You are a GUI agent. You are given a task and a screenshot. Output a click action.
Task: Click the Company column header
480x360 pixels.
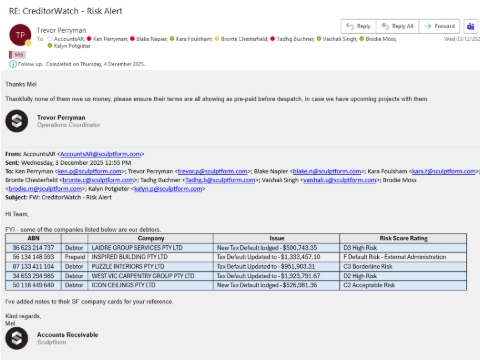[x=151, y=238]
